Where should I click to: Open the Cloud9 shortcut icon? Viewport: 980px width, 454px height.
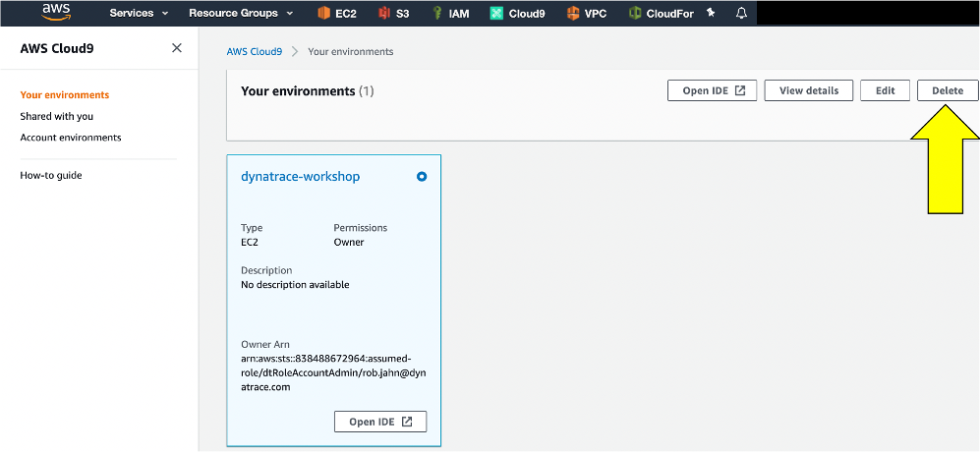[x=496, y=13]
